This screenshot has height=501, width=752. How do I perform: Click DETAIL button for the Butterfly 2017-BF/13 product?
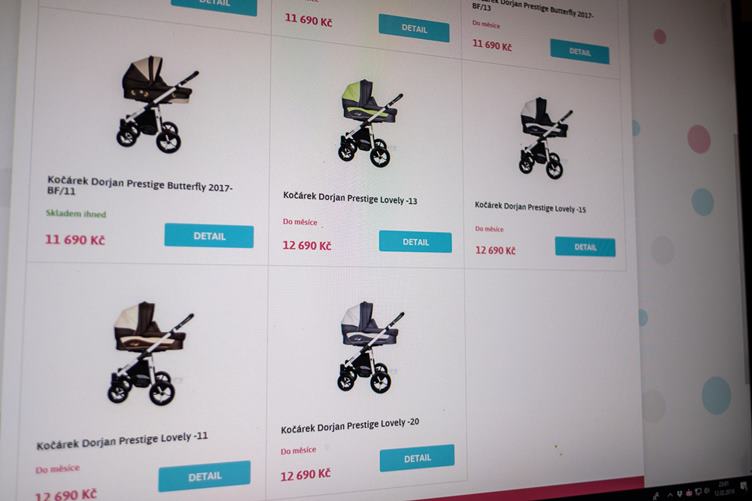pyautogui.click(x=580, y=51)
